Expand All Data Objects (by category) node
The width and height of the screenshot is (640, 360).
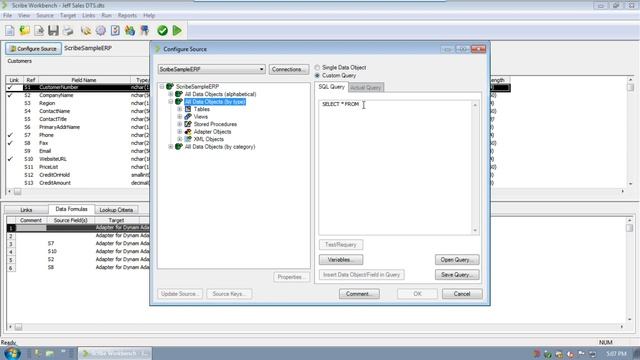click(x=171, y=147)
